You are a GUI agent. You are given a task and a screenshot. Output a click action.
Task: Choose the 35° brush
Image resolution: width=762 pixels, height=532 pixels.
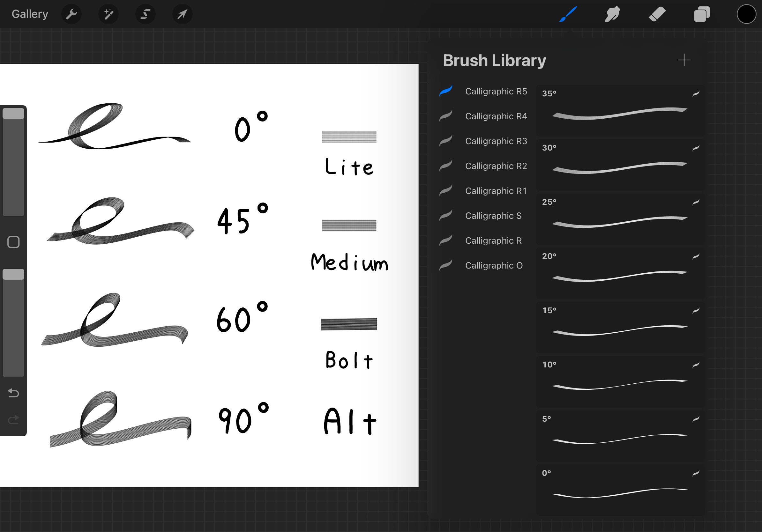point(620,110)
